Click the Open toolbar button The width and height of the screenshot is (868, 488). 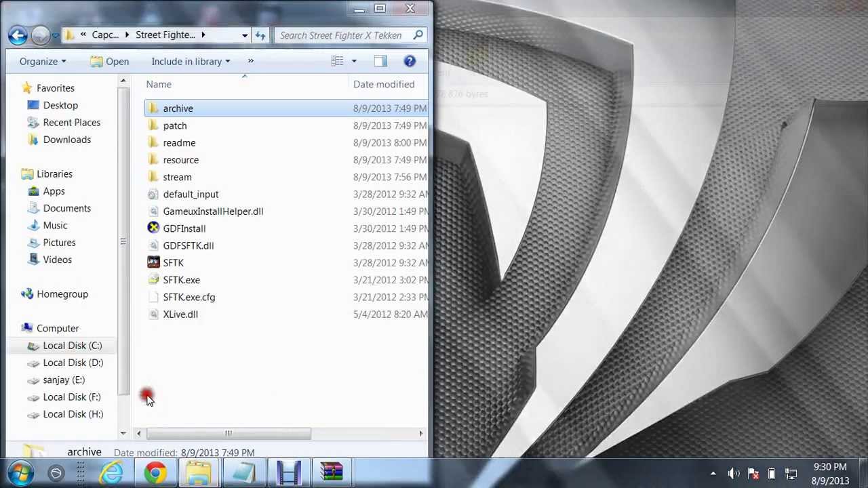click(110, 62)
